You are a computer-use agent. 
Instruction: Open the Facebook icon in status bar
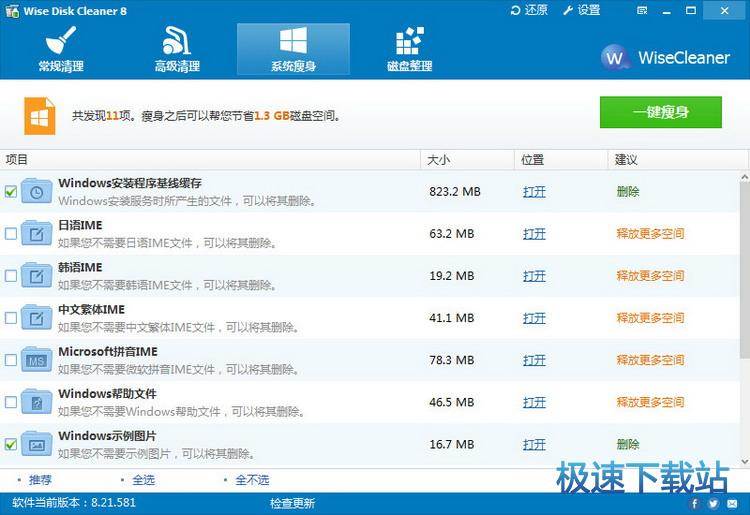(695, 503)
